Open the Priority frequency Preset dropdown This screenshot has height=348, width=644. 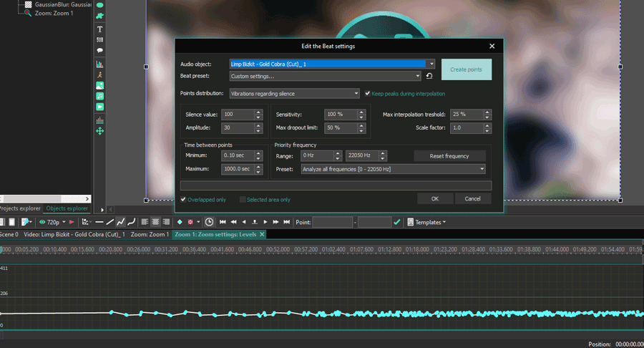482,169
